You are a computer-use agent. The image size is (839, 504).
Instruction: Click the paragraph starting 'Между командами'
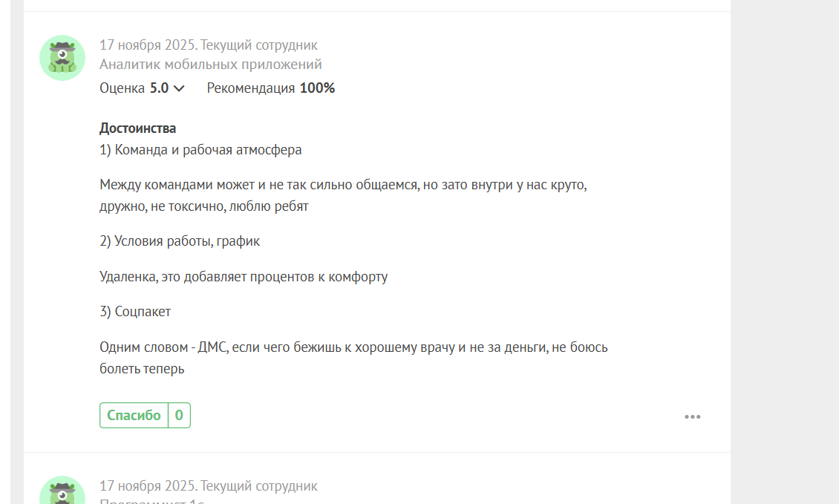click(x=343, y=186)
